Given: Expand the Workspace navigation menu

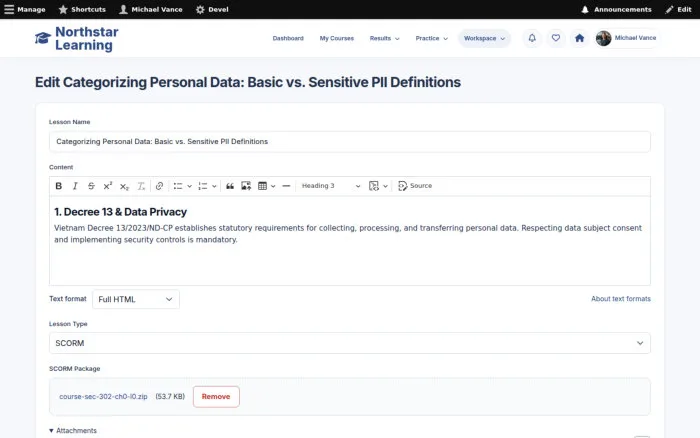Looking at the screenshot, I should 484,38.
